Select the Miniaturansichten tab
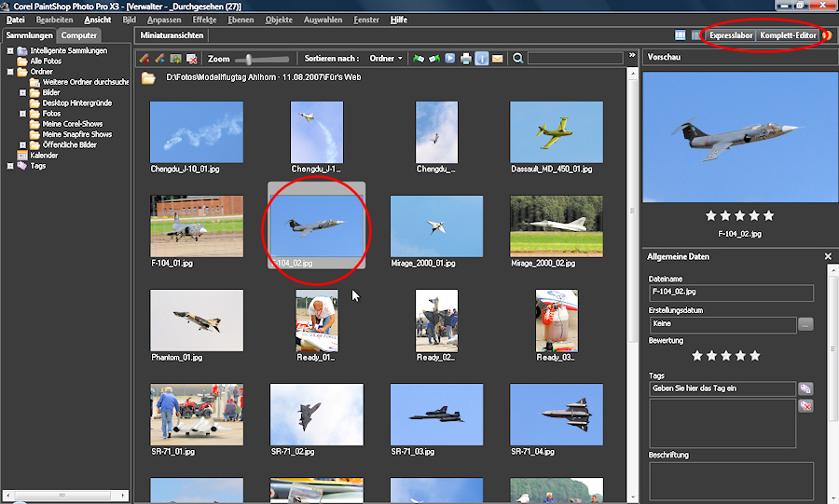839x504 pixels. point(172,35)
